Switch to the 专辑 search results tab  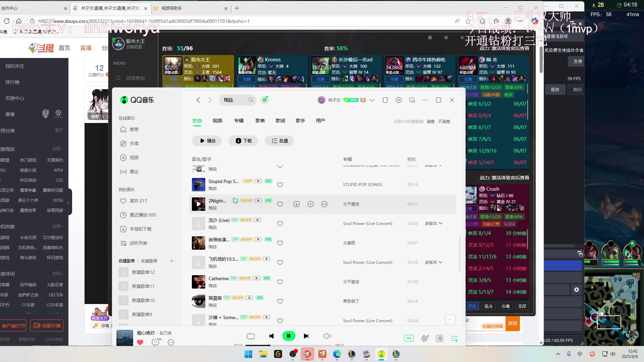coord(239,121)
